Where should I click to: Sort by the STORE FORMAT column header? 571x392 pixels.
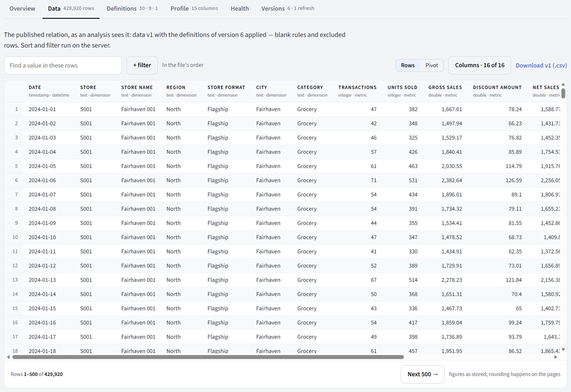(226, 87)
